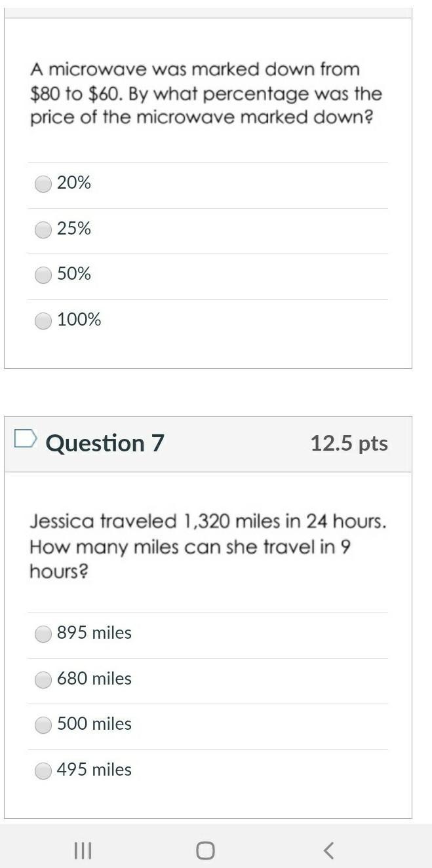Screen dimensions: 432x868
Task: Choose the 100% radio circle
Action: [43, 321]
